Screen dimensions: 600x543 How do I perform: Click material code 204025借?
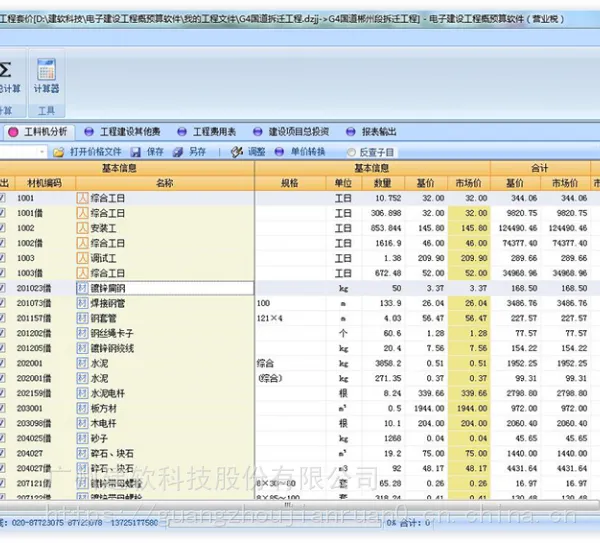point(34,438)
